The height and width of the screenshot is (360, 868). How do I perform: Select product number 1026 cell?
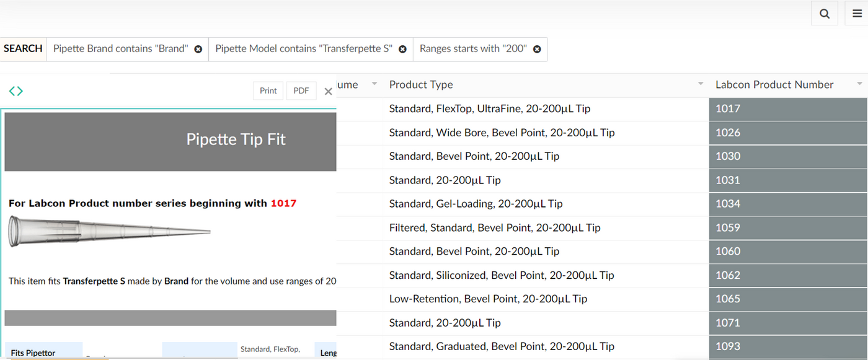click(788, 133)
